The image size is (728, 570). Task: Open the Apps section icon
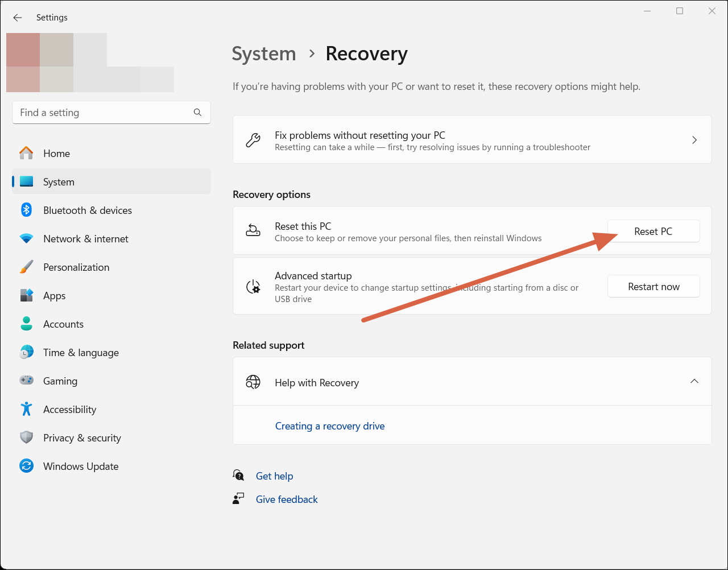click(26, 295)
